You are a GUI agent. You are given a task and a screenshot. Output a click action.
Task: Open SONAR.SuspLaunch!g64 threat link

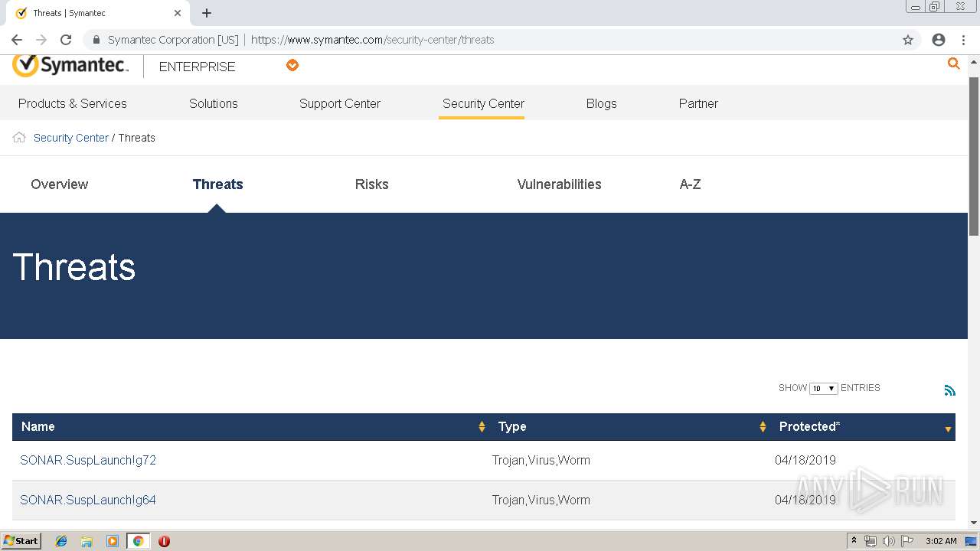click(88, 500)
